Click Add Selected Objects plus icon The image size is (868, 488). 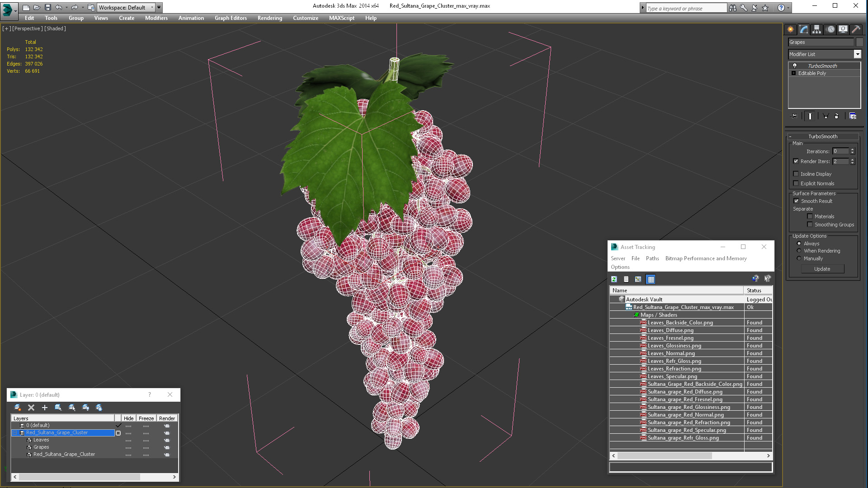pos(45,408)
